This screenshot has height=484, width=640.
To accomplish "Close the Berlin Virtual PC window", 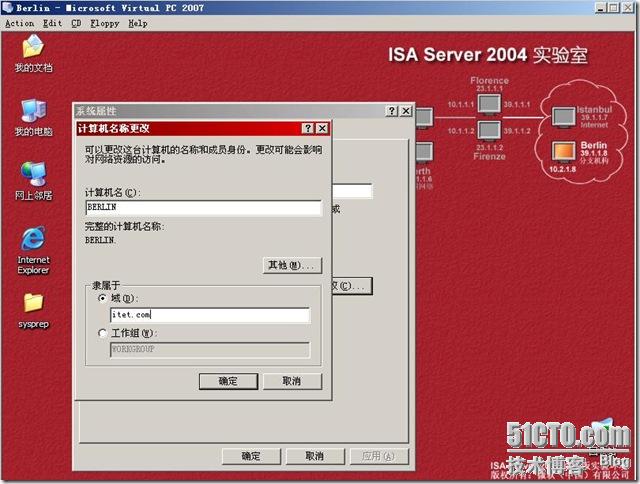I will point(628,7).
